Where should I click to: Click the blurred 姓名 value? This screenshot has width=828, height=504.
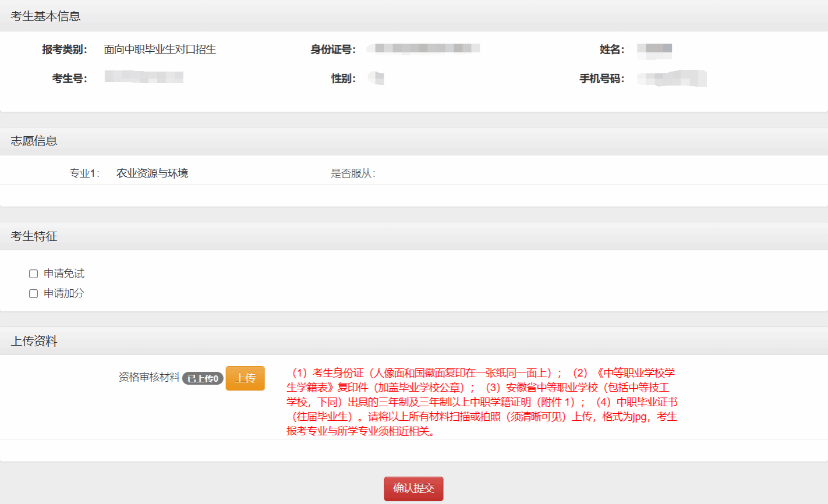coord(654,49)
